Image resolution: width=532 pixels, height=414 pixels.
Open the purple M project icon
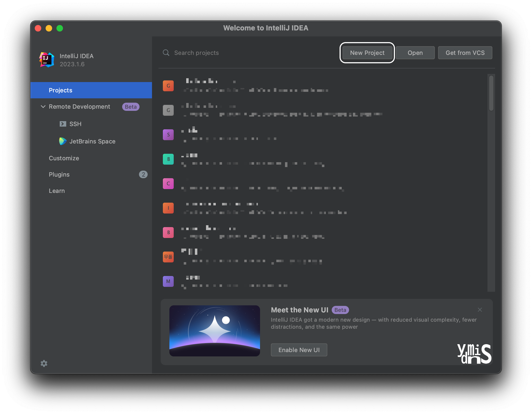coord(168,281)
